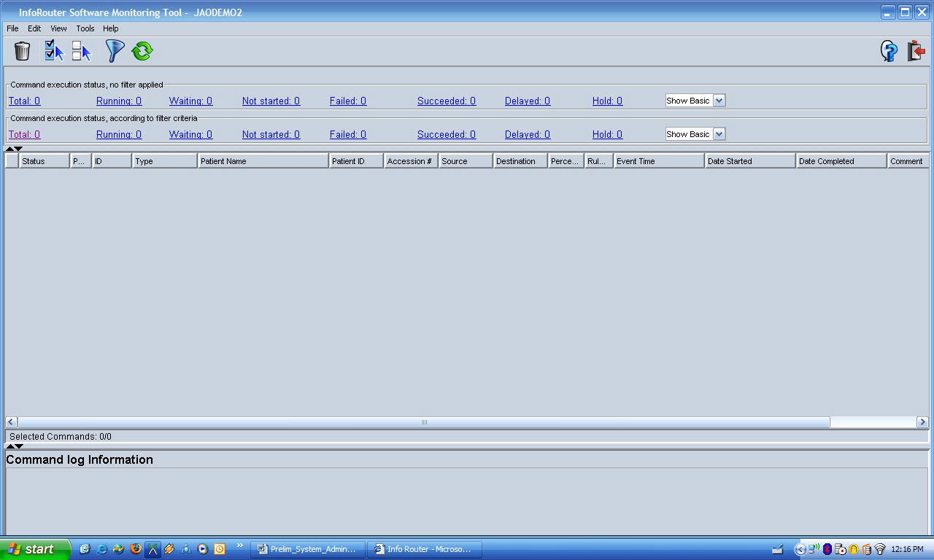Click filtered Failed: 0 link

(x=348, y=134)
